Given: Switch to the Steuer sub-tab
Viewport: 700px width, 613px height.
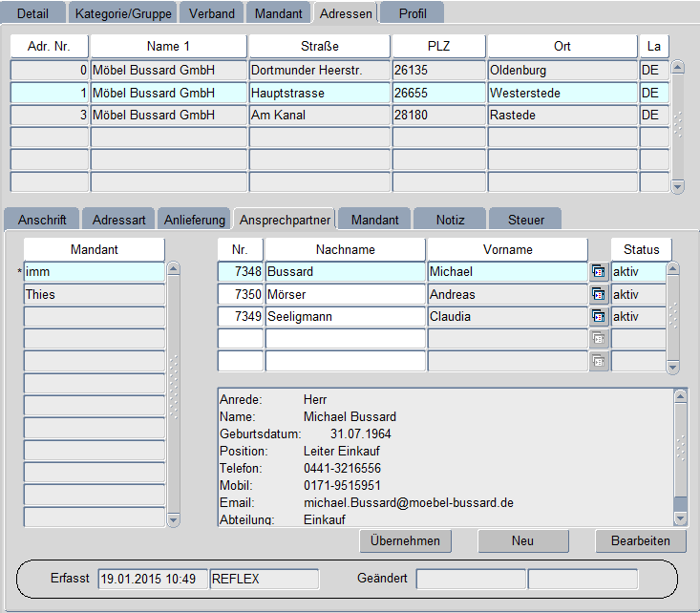Looking at the screenshot, I should click(x=525, y=220).
